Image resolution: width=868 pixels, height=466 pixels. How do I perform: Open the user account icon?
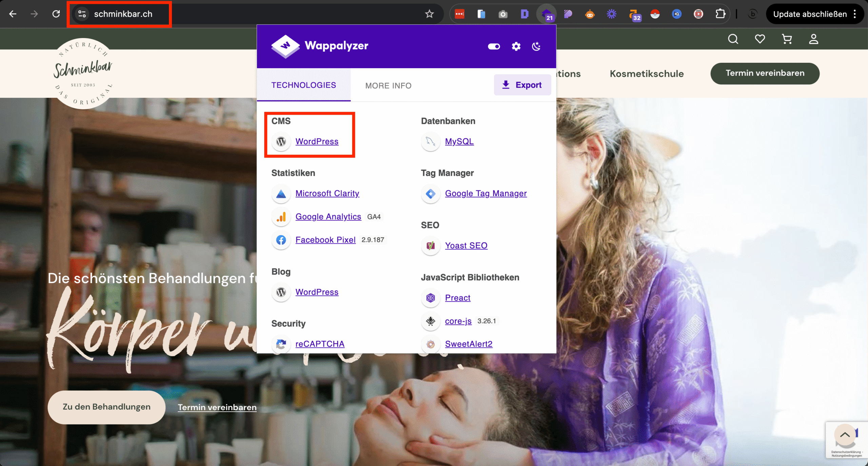coord(813,39)
